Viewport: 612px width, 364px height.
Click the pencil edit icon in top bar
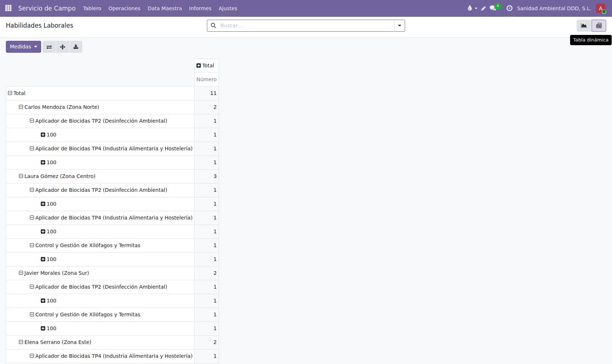click(x=483, y=8)
